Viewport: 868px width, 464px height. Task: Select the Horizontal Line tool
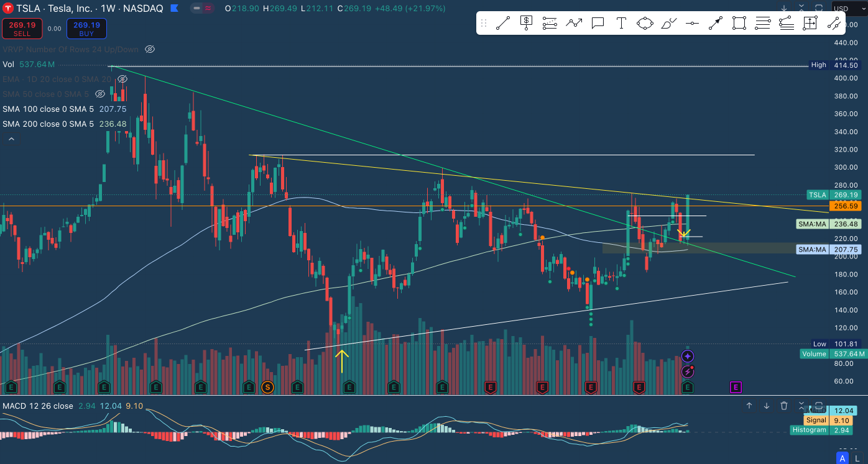[692, 24]
